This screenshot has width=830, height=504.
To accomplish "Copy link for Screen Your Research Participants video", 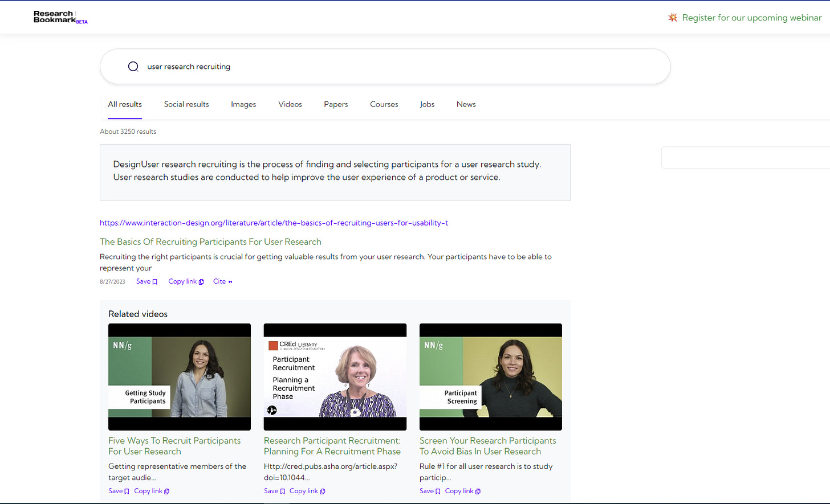I will coord(463,491).
